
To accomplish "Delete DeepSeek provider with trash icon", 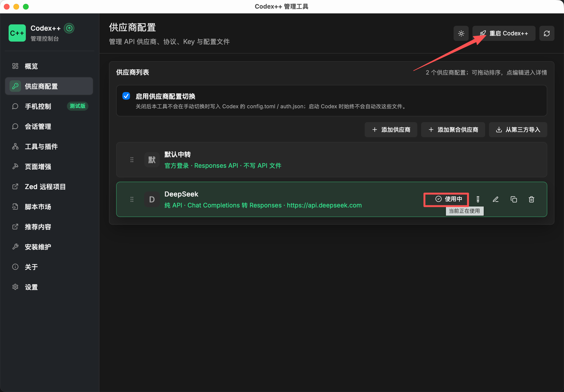I will click(x=531, y=199).
